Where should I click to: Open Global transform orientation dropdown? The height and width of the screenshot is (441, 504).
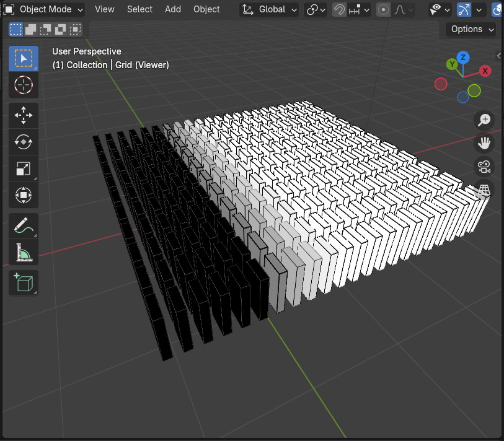[269, 10]
